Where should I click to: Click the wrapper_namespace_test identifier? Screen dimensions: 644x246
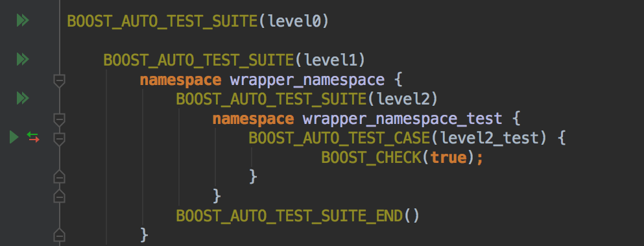click(403, 119)
